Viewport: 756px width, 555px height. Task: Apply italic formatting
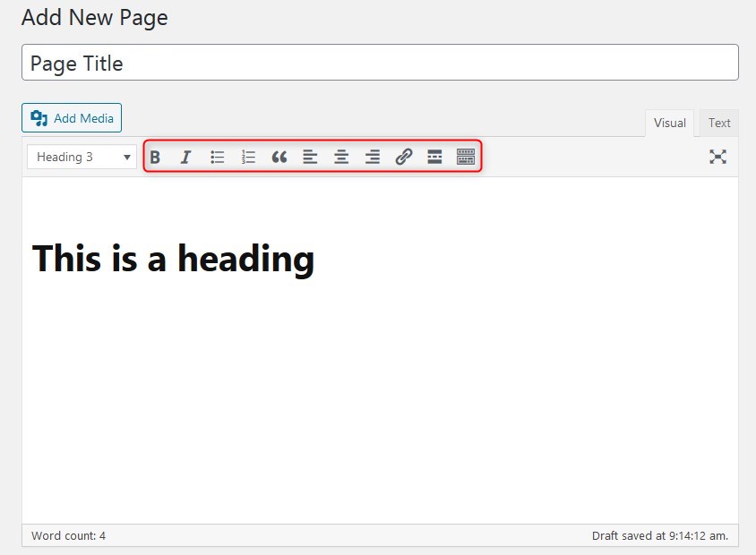185,157
